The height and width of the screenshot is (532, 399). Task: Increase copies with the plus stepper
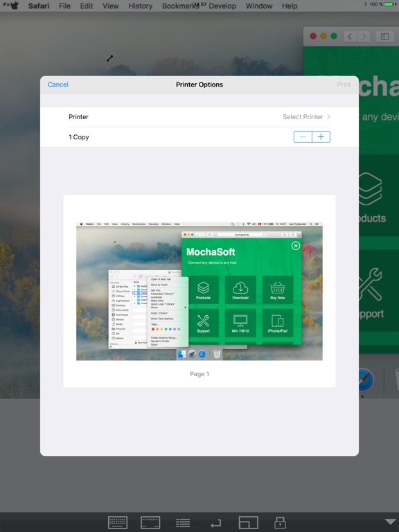point(321,136)
